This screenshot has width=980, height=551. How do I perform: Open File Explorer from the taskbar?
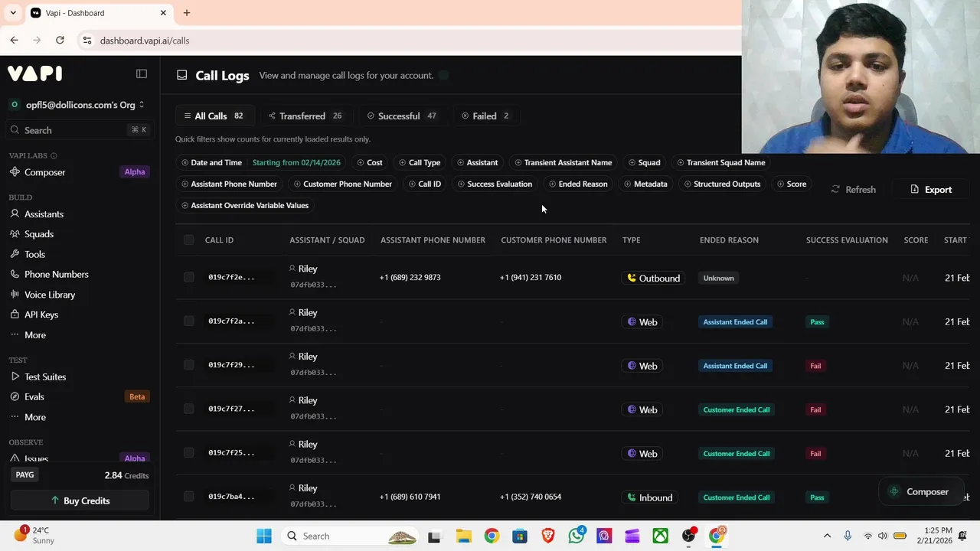pos(463,536)
